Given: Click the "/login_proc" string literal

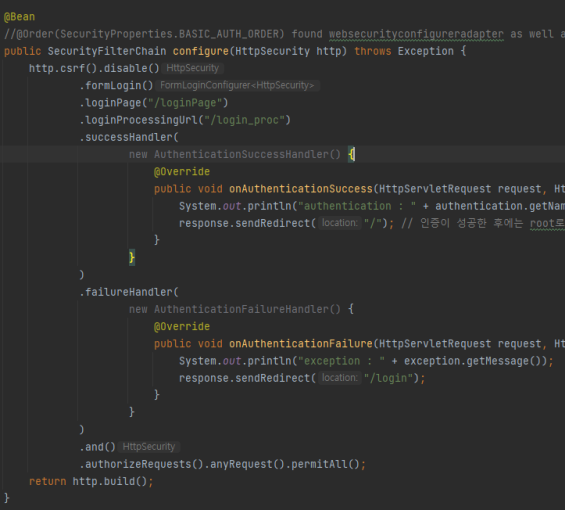Looking at the screenshot, I should 244,120.
